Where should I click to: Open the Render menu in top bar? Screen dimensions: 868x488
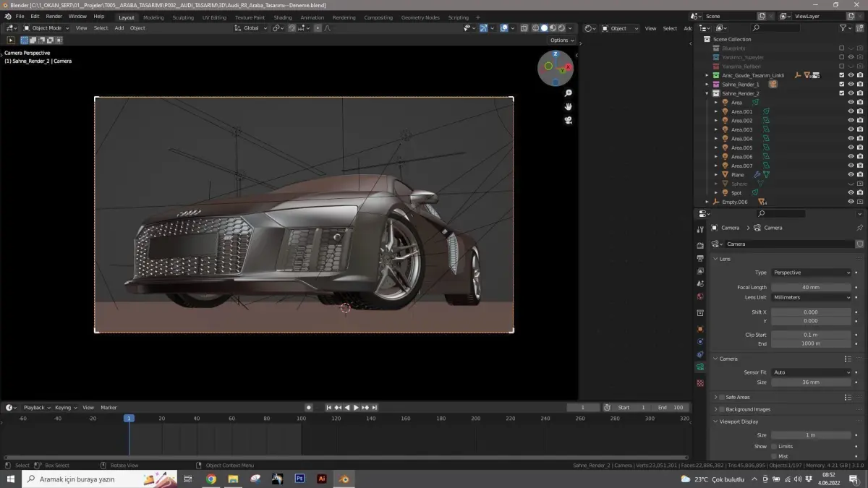pos(54,16)
